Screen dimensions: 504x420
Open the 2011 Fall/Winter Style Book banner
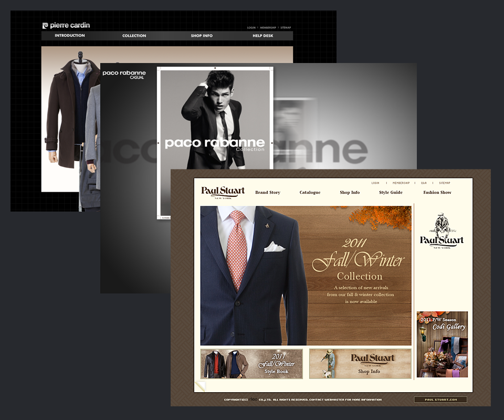(251, 364)
